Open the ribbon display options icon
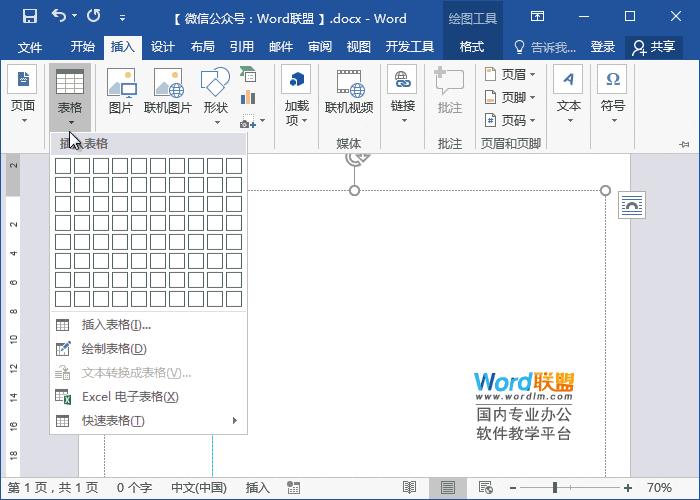The height and width of the screenshot is (500, 700). click(x=537, y=17)
